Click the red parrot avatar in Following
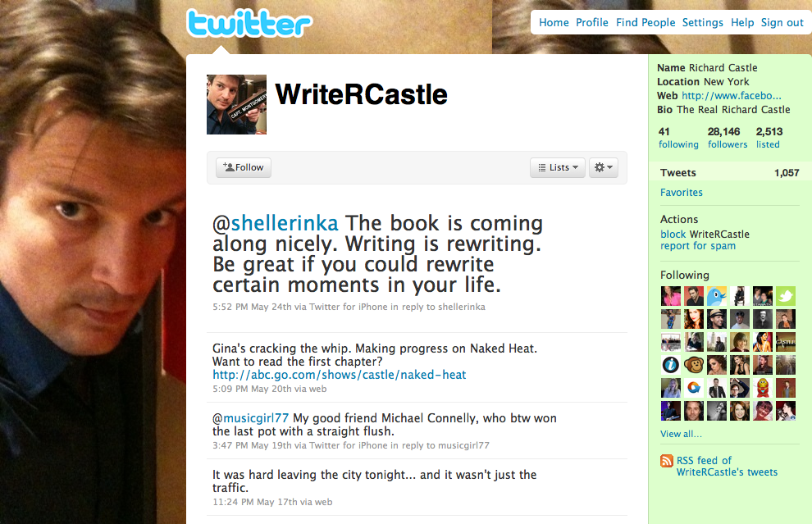Screen dimensions: 812x524 [762, 387]
